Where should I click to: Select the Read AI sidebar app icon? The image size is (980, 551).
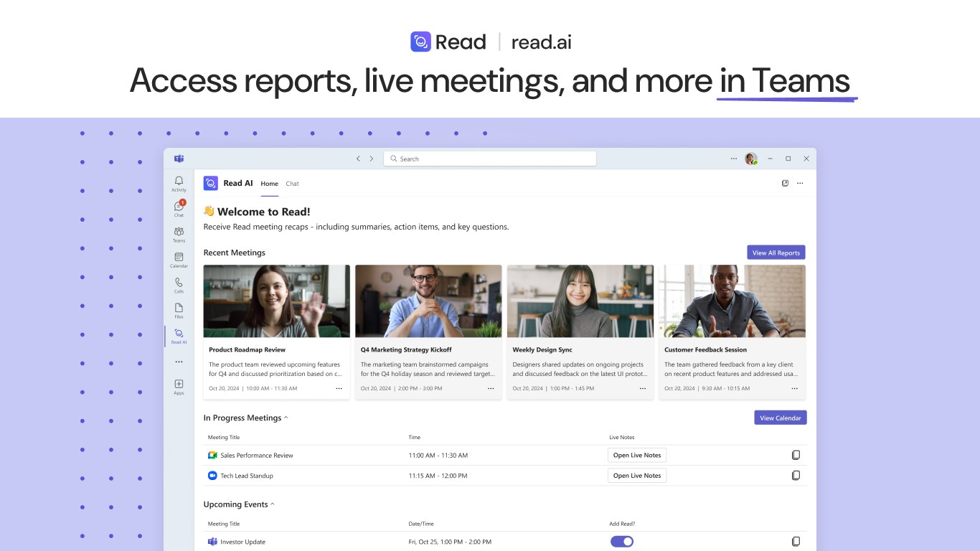(179, 336)
